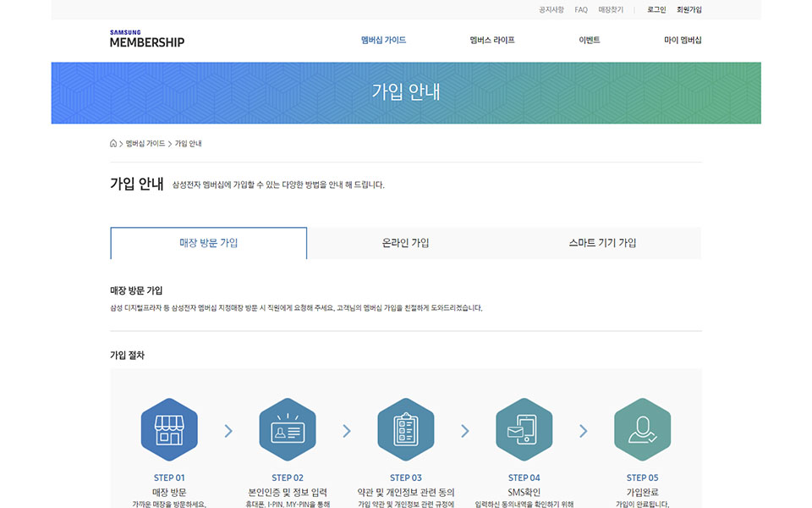Click the arrow between STEP 04 and 05

pos(583,431)
